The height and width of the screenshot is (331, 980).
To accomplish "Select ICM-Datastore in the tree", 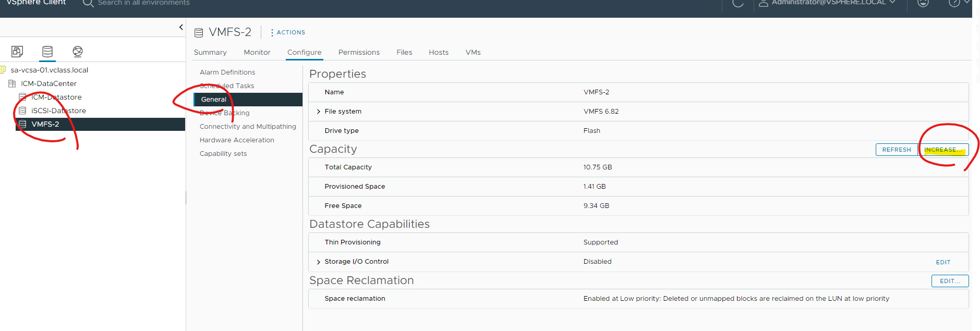I will click(56, 97).
